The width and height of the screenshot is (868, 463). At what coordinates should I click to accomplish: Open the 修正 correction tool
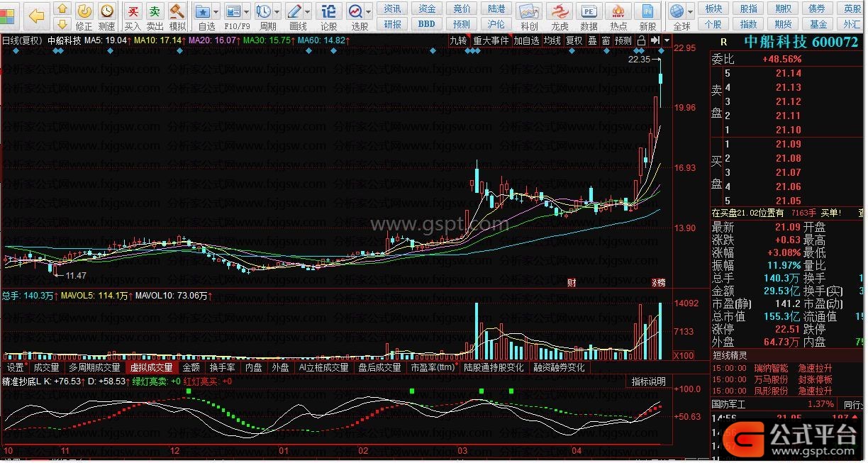coord(84,16)
